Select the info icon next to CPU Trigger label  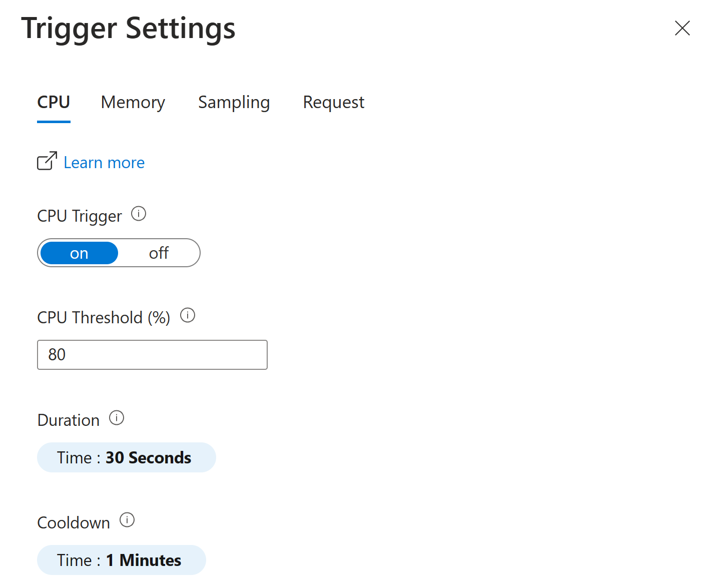pos(139,213)
